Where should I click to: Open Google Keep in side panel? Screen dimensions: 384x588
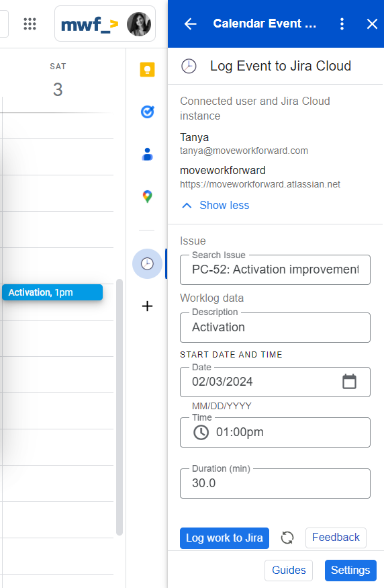147,70
